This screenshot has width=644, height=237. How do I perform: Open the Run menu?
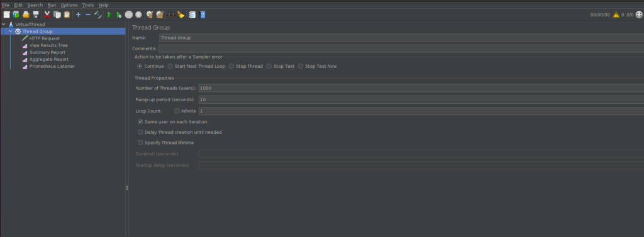click(52, 5)
